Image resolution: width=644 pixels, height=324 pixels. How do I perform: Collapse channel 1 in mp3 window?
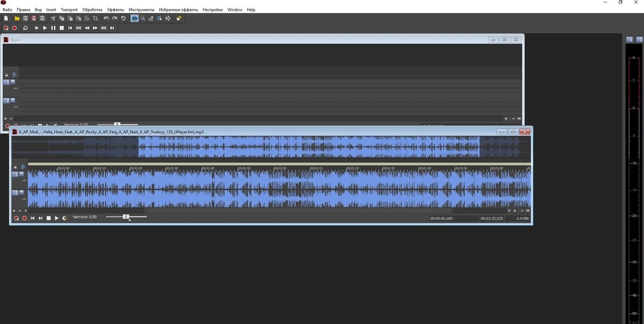click(21, 174)
